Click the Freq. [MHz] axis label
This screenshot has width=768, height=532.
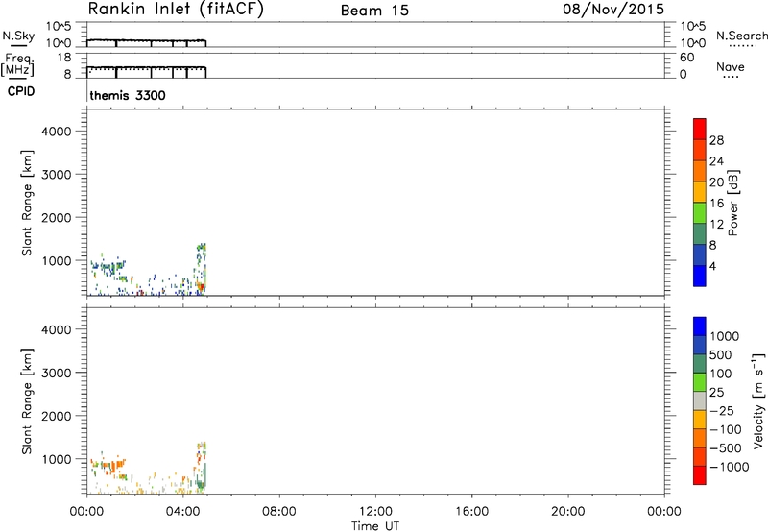click(17, 64)
